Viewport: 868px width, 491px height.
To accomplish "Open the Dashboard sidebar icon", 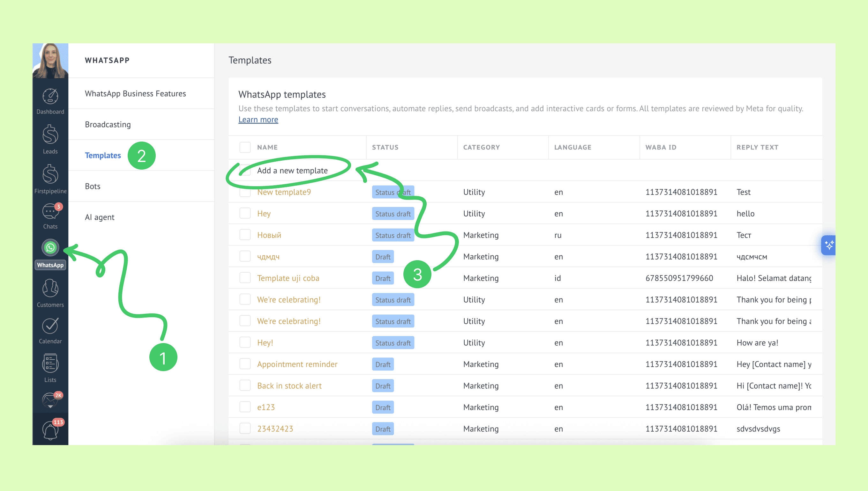I will click(x=50, y=97).
